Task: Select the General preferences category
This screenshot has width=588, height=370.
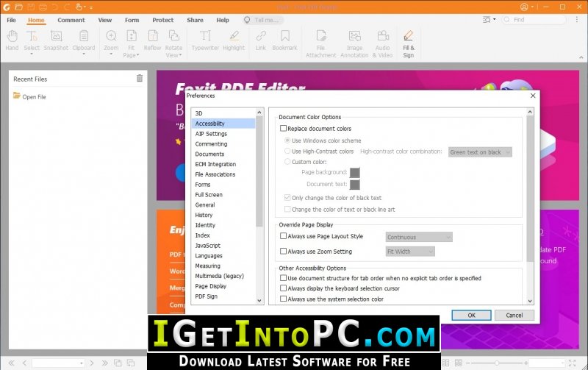Action: point(223,205)
